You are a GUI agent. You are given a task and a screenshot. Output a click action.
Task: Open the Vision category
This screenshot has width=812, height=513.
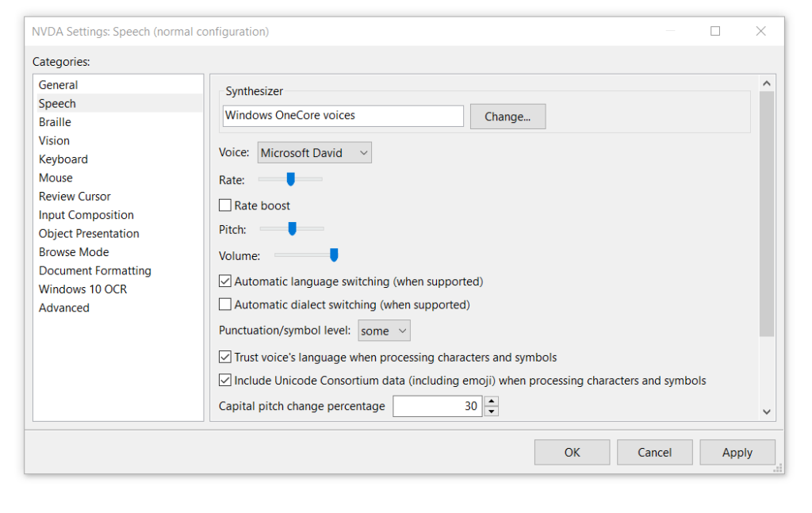[x=119, y=141]
